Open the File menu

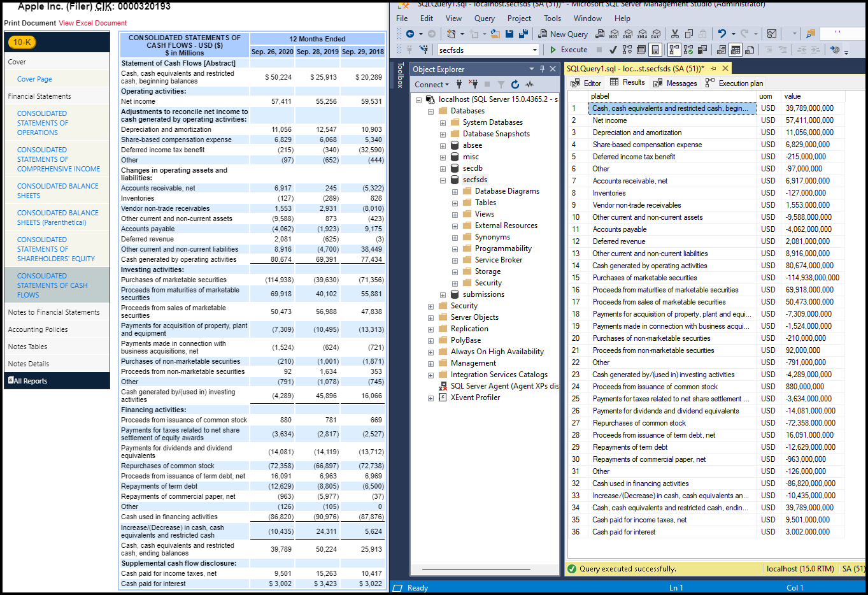pyautogui.click(x=402, y=18)
